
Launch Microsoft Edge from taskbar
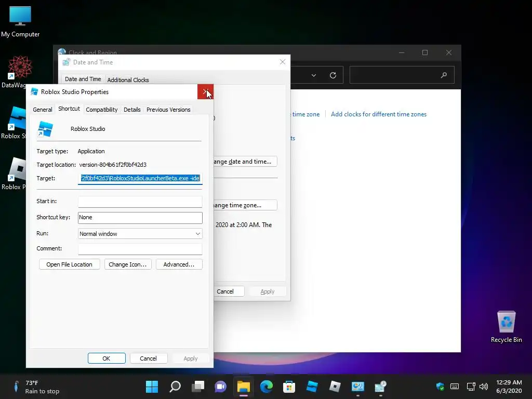click(x=267, y=387)
